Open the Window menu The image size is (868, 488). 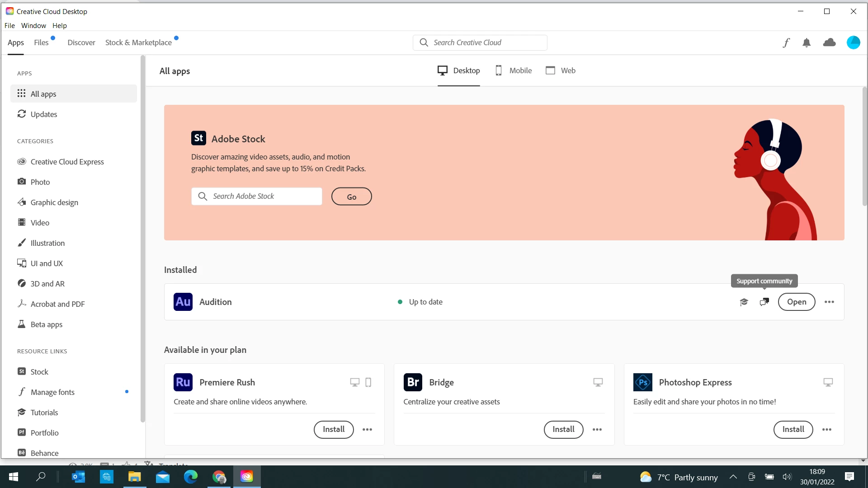33,26
